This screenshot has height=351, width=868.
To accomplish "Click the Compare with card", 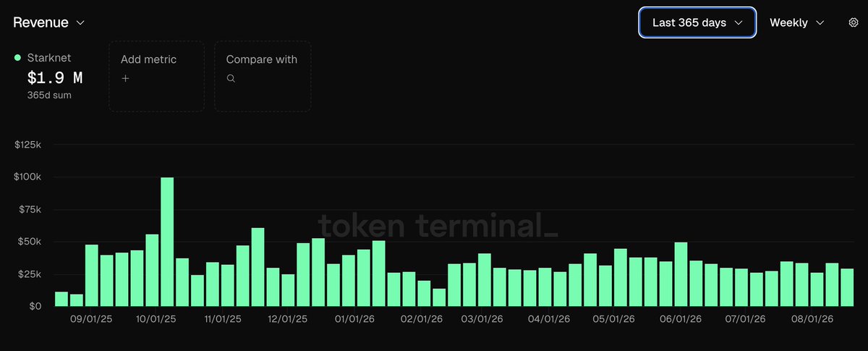I will [263, 76].
